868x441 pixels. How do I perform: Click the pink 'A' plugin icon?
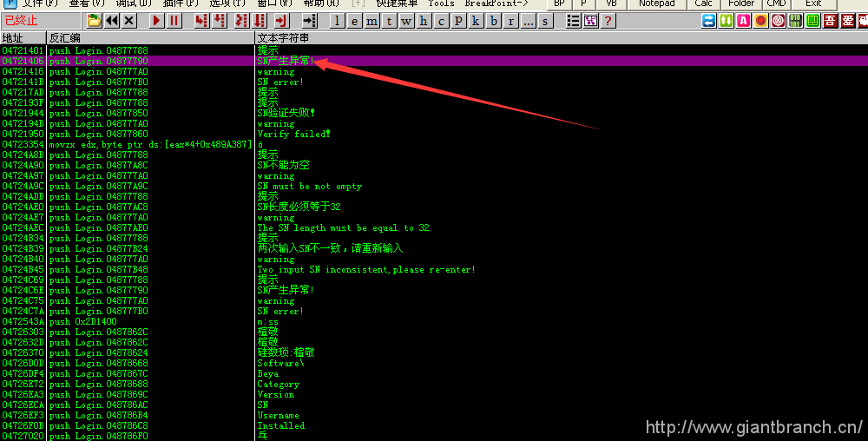[744, 21]
